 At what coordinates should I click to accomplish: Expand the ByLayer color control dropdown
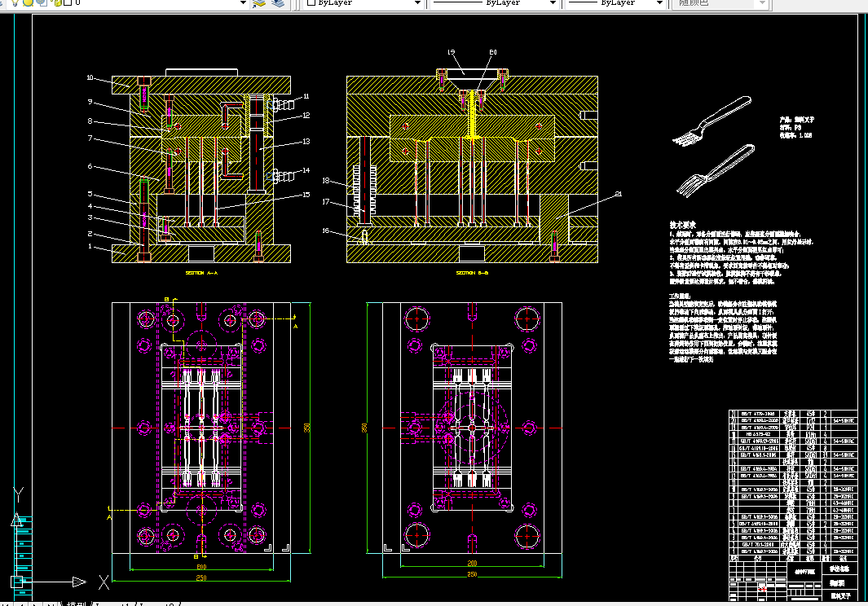click(417, 2)
